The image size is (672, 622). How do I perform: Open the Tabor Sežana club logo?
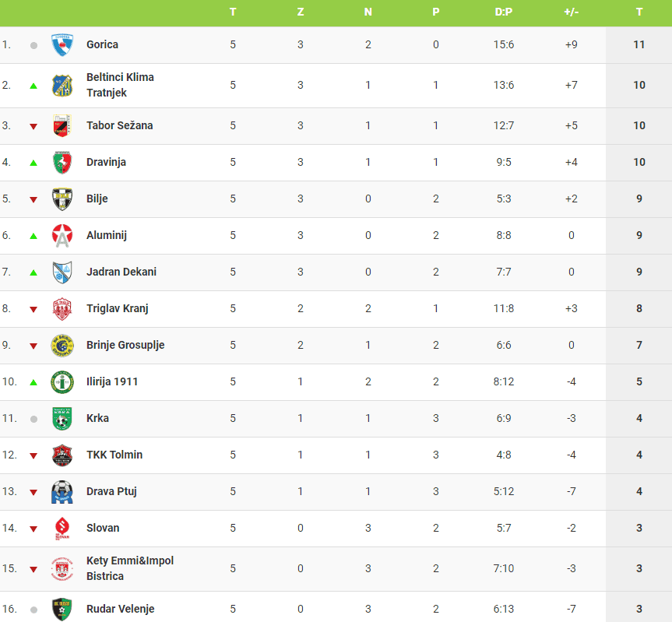(62, 125)
